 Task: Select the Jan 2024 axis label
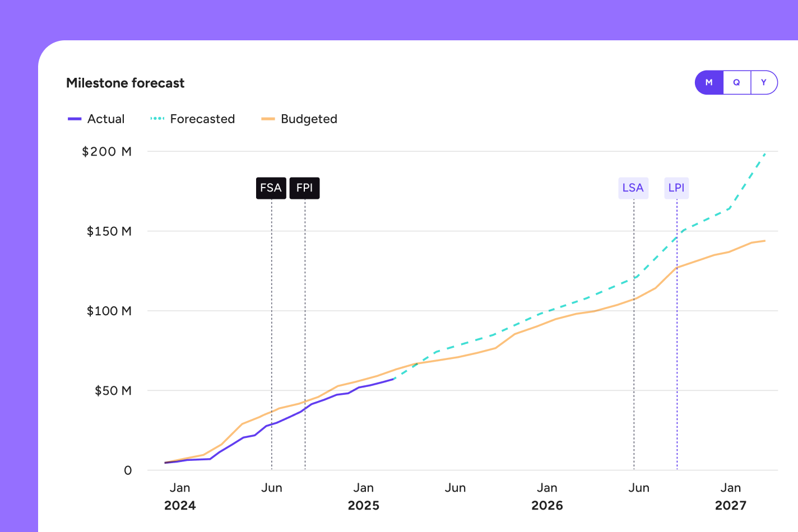(x=180, y=496)
